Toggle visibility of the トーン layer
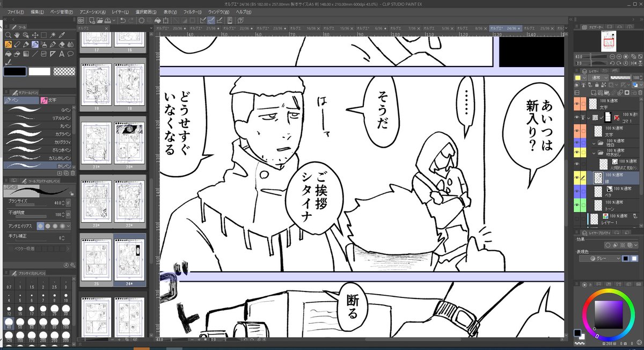The width and height of the screenshot is (644, 350). [577, 205]
